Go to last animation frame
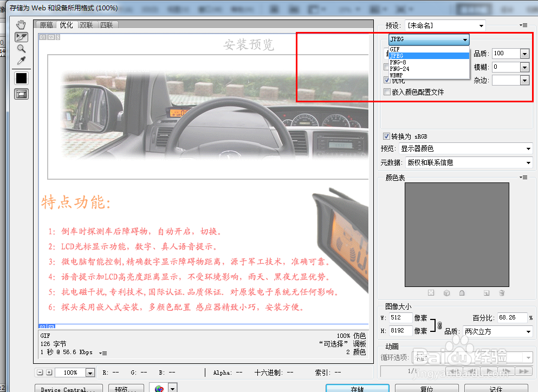538x392 pixels. point(524,371)
